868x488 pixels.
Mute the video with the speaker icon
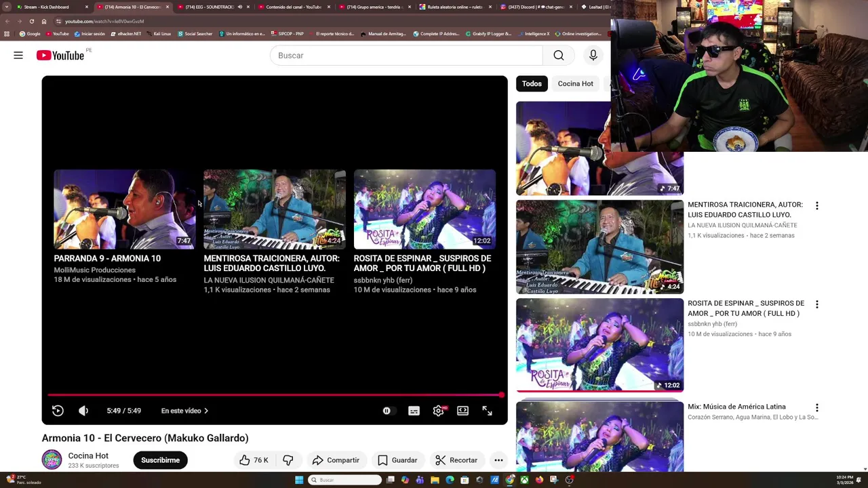(x=83, y=411)
